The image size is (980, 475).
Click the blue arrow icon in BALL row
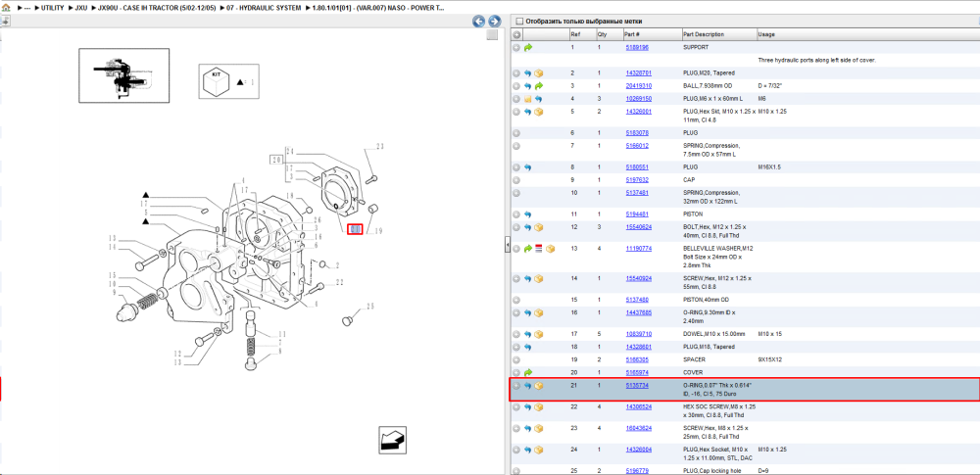point(528,86)
